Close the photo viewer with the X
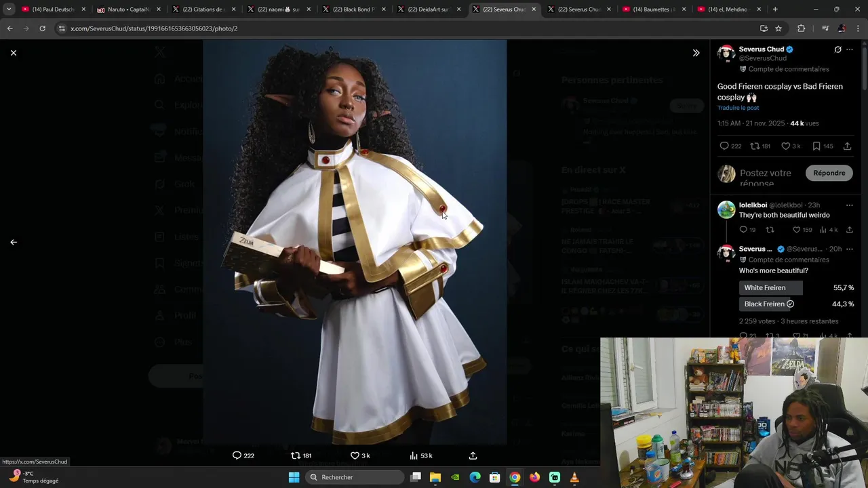The width and height of the screenshot is (868, 488). 13,53
